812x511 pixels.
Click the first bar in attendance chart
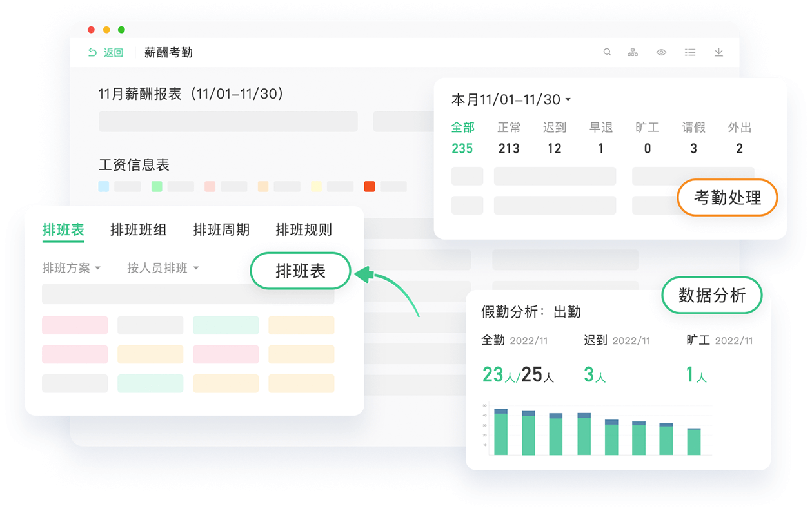(x=500, y=432)
